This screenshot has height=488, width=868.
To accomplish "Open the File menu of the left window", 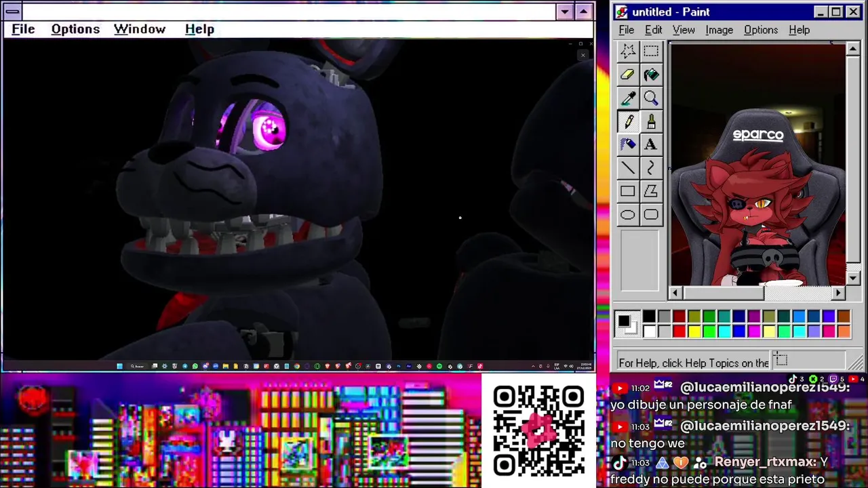I will pos(23,29).
